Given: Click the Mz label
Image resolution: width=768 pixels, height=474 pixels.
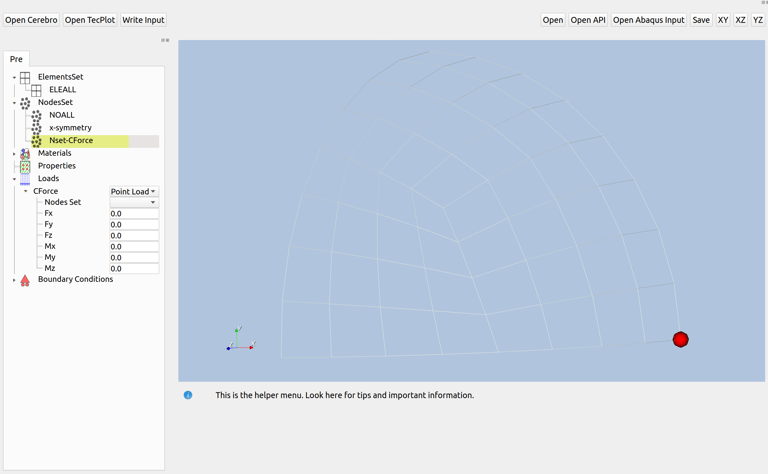Looking at the screenshot, I should point(49,268).
